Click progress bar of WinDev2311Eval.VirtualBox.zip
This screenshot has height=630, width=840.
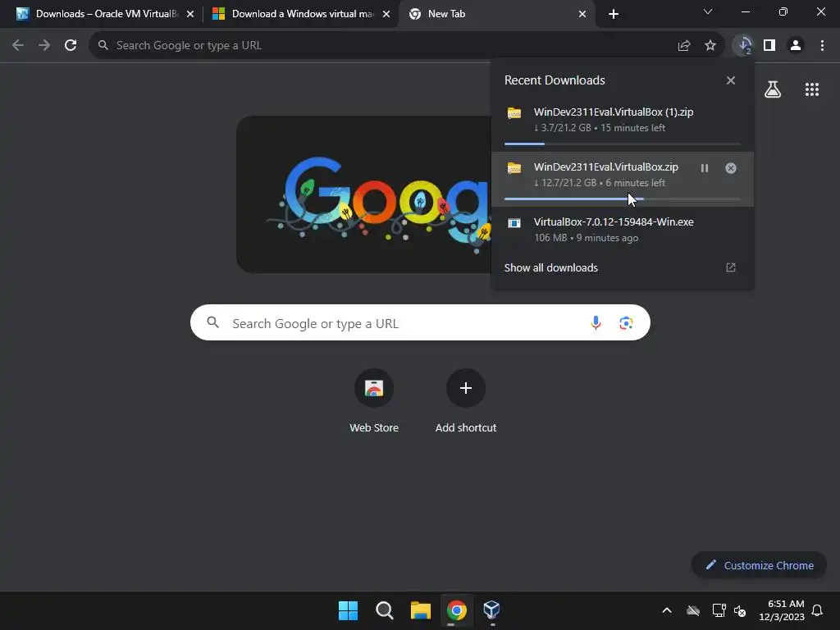pyautogui.click(x=623, y=199)
